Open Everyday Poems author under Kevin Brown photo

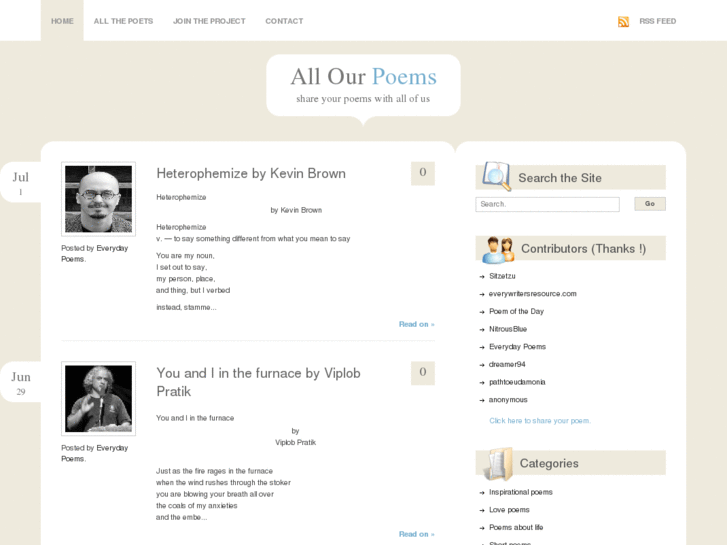point(95,254)
